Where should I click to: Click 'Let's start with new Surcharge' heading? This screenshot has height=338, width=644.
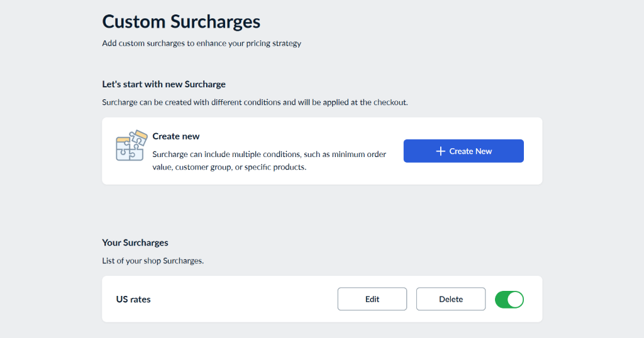pos(164,84)
